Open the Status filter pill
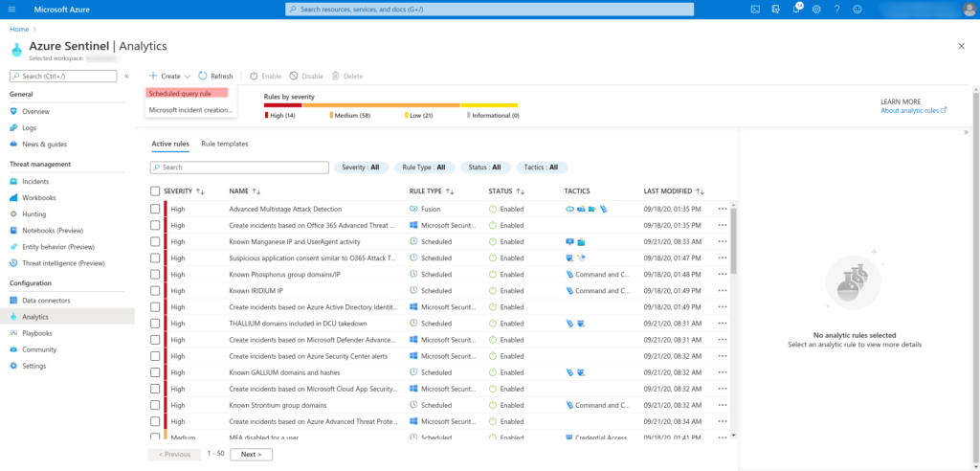Screen dimensions: 980x471 tap(485, 168)
